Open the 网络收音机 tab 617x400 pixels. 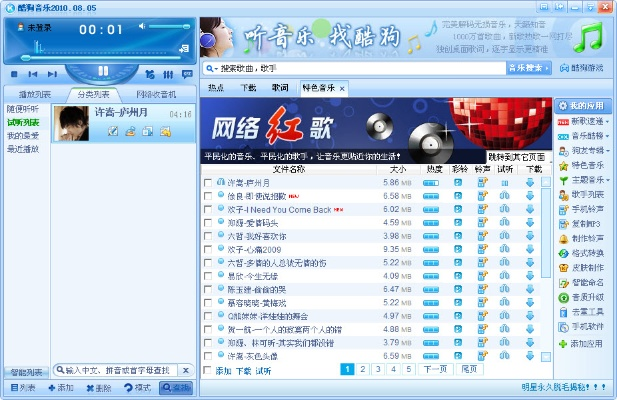156,94
